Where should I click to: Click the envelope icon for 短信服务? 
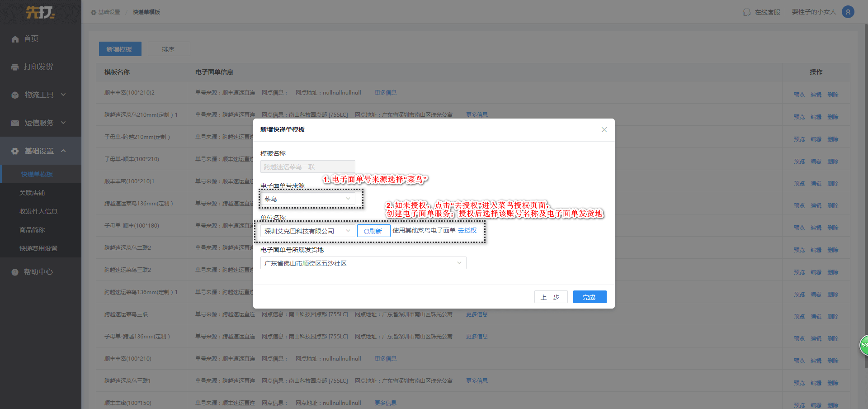click(x=15, y=123)
